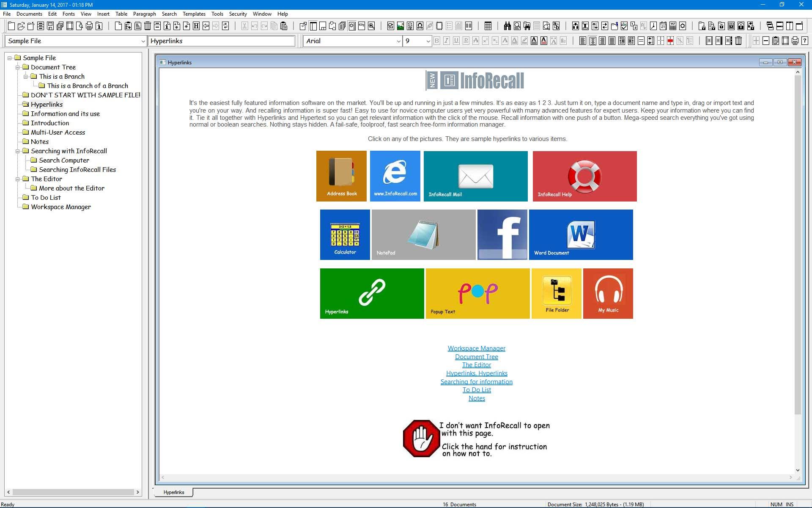Click the magnifier zoom icon
The image size is (812, 508).
(x=371, y=26)
